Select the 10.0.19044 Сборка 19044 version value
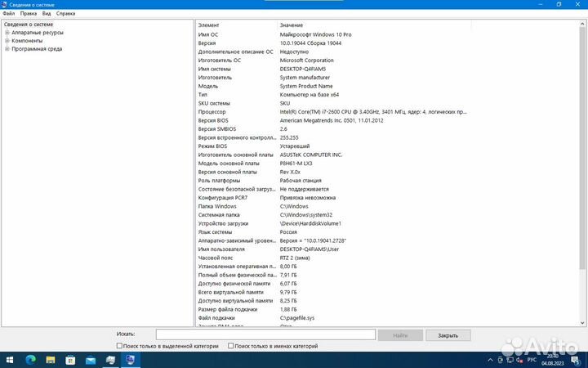 pyautogui.click(x=310, y=43)
